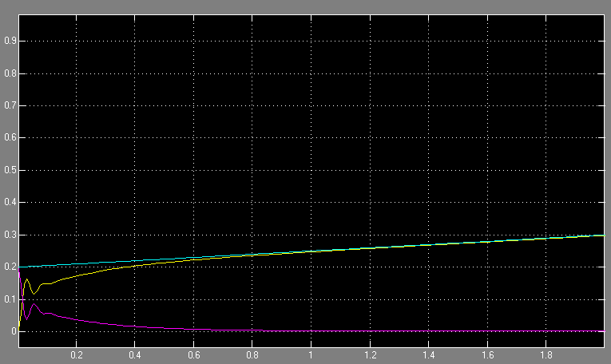The image size is (611, 364).
Task: Click the 0.7 y-axis tick label
Action: click(x=10, y=105)
